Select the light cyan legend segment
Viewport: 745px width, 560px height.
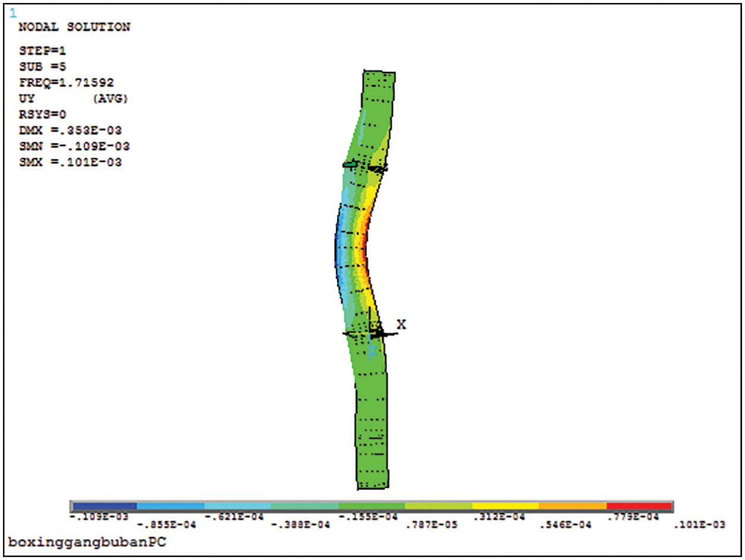point(237,506)
